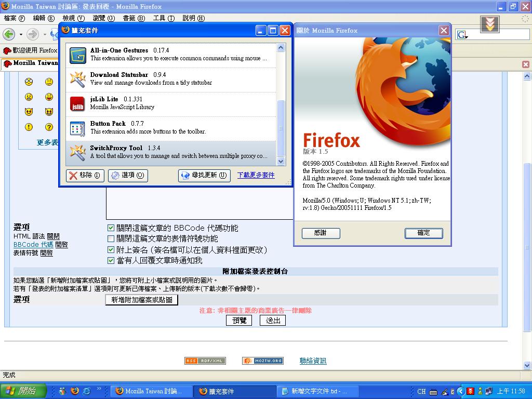Toggle disable smilies in this post checkbox
532x399 pixels.
click(111, 238)
